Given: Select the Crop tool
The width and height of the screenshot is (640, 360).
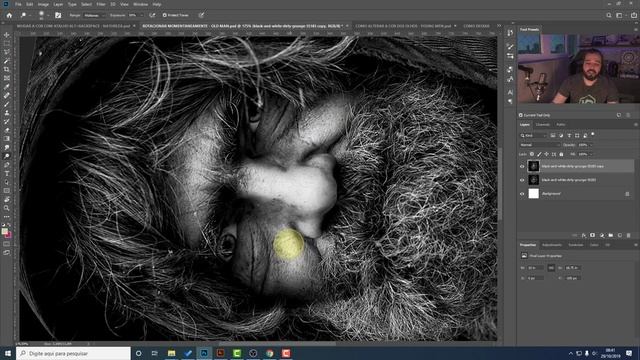Looking at the screenshot, I should 7,69.
